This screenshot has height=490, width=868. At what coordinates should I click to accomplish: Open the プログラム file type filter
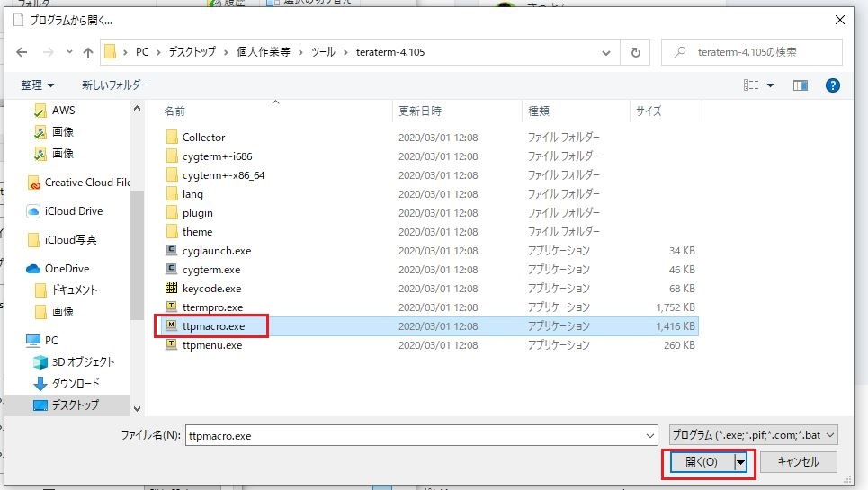click(753, 435)
